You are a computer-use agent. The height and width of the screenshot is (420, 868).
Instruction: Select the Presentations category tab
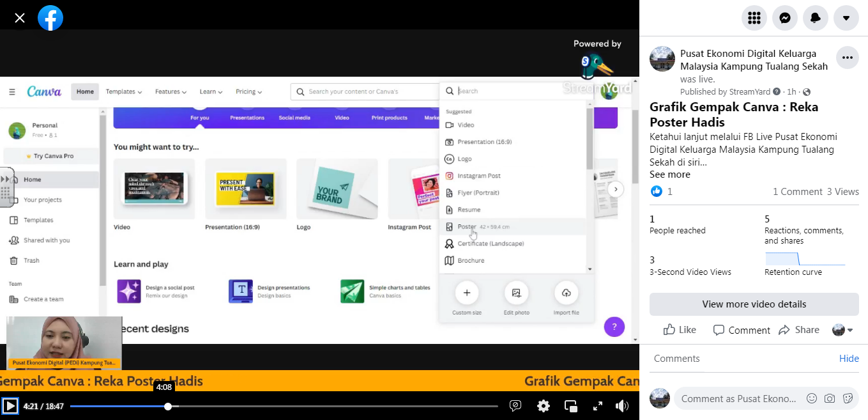(x=247, y=118)
